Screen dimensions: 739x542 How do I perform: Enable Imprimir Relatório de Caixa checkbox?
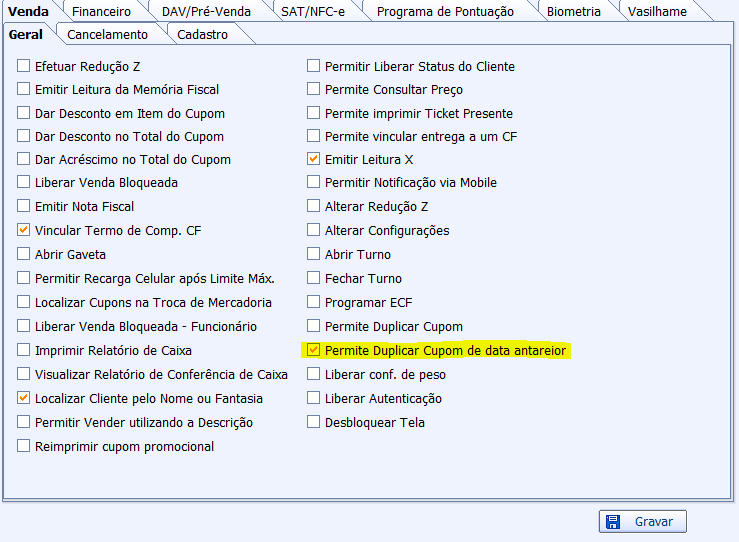point(24,351)
